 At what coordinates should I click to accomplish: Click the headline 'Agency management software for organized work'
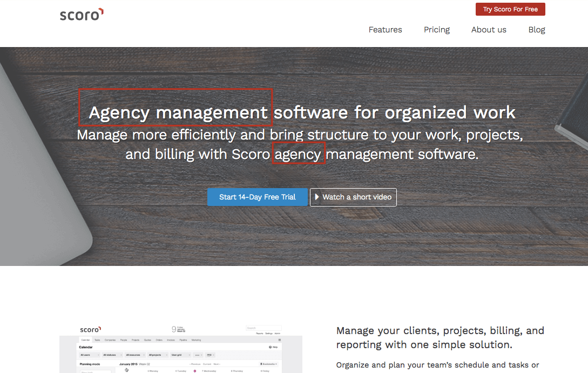coord(302,112)
